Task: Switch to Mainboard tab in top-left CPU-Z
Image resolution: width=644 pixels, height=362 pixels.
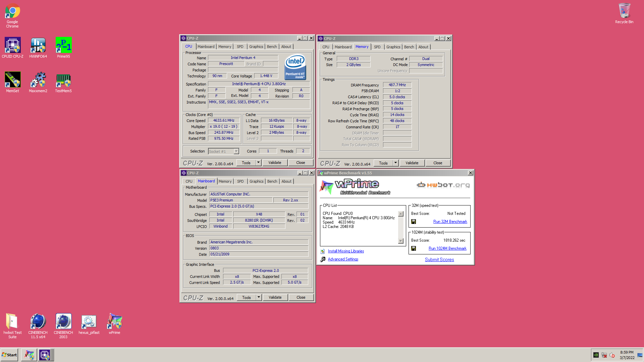Action: (x=206, y=47)
